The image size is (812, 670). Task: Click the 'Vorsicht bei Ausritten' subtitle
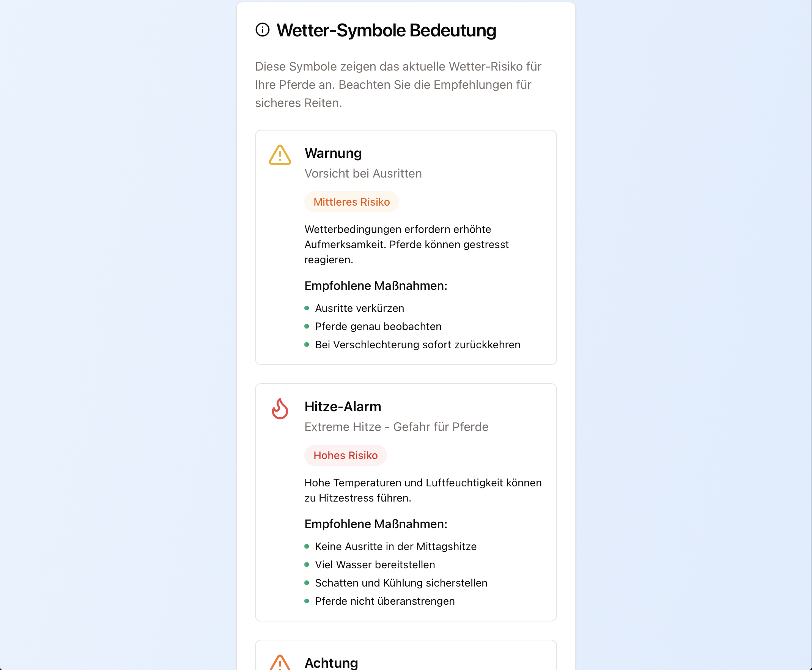(x=363, y=174)
